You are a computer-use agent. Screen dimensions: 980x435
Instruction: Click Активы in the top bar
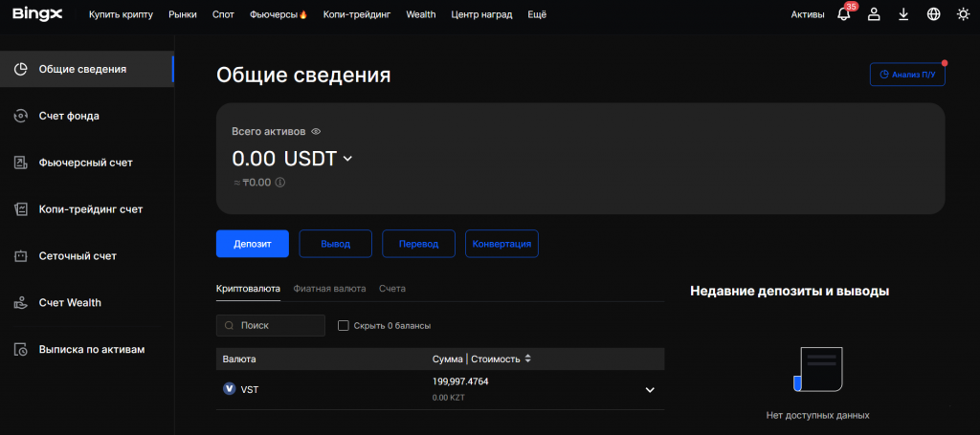[808, 14]
